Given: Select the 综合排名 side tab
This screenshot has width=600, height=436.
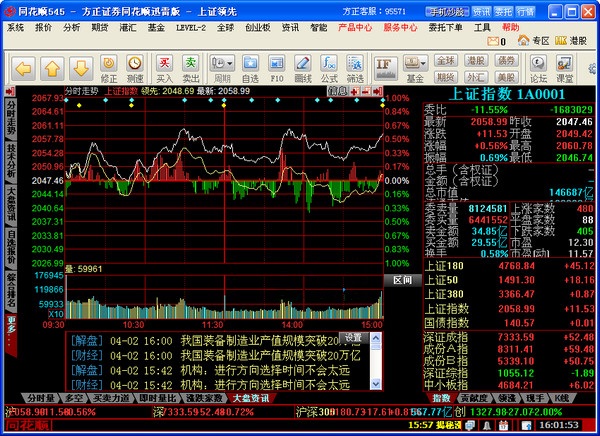Looking at the screenshot, I should pyautogui.click(x=10, y=290).
